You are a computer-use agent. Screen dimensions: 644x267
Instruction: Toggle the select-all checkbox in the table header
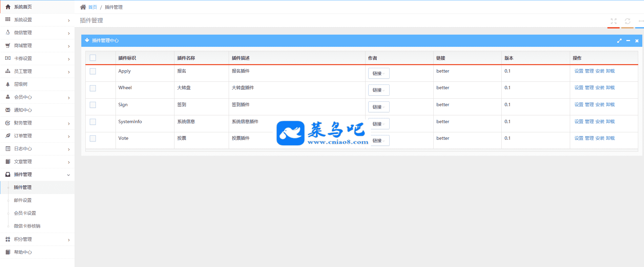click(x=93, y=58)
